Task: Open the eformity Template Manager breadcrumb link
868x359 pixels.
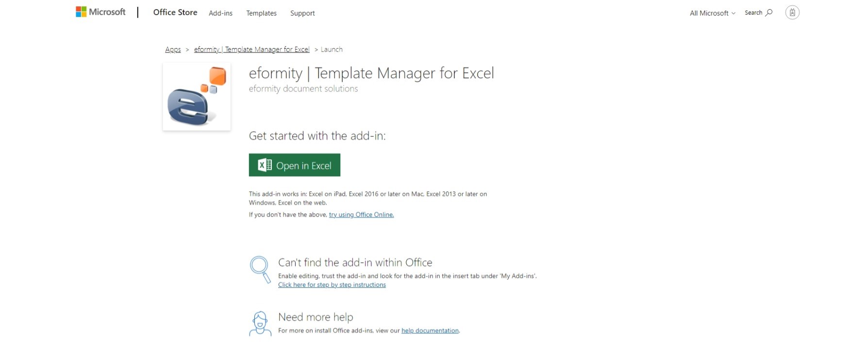Action: click(251, 49)
